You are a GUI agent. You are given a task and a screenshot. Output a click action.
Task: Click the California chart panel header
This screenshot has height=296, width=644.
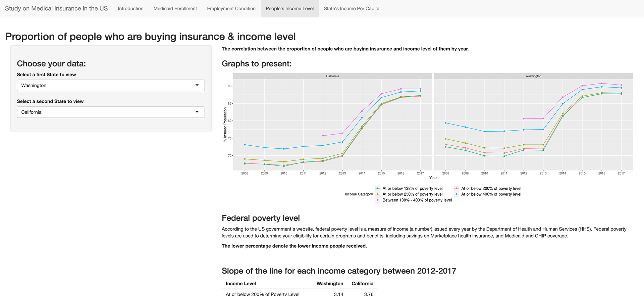click(332, 76)
